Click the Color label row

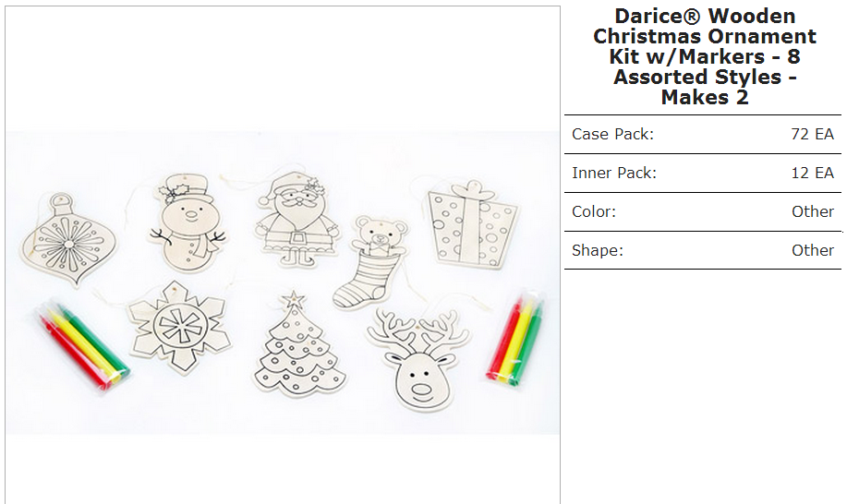click(703, 211)
